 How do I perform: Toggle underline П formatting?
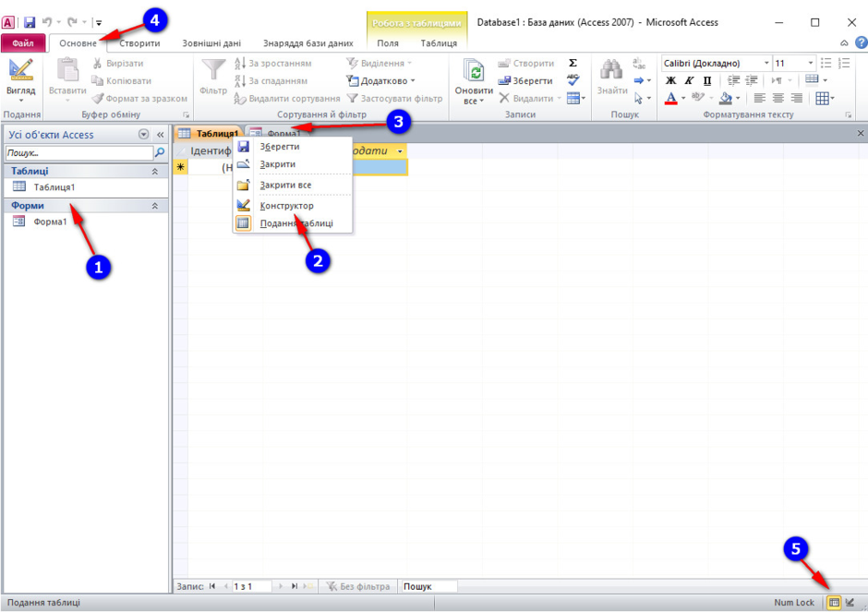point(707,81)
